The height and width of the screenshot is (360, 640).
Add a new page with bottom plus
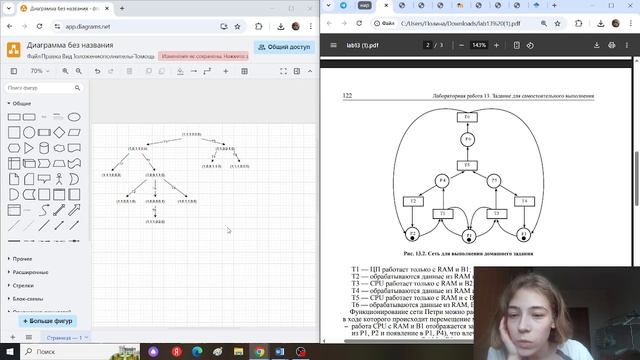pos(13,338)
